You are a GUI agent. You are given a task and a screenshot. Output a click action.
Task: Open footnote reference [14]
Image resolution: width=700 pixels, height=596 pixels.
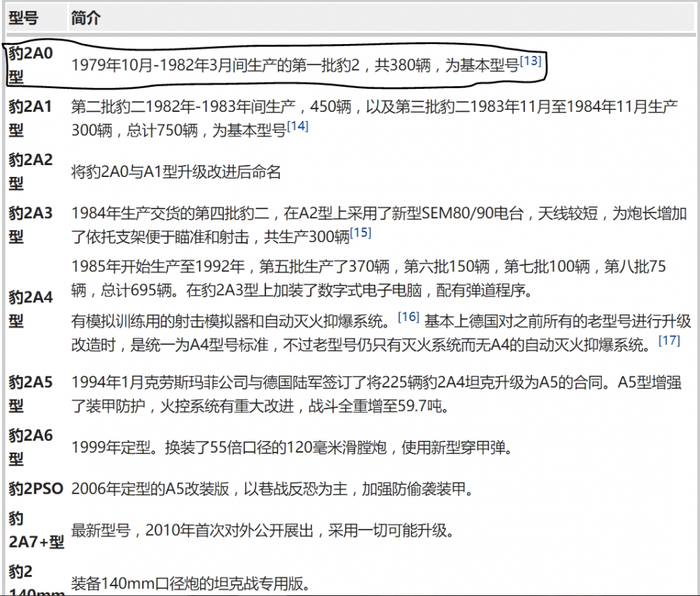point(297,126)
